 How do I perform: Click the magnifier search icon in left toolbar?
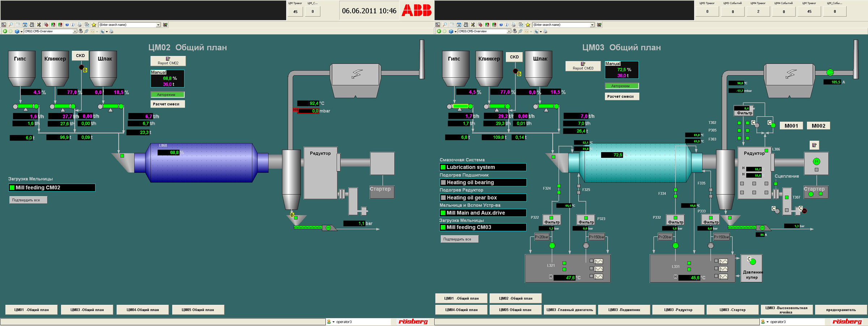[11, 25]
